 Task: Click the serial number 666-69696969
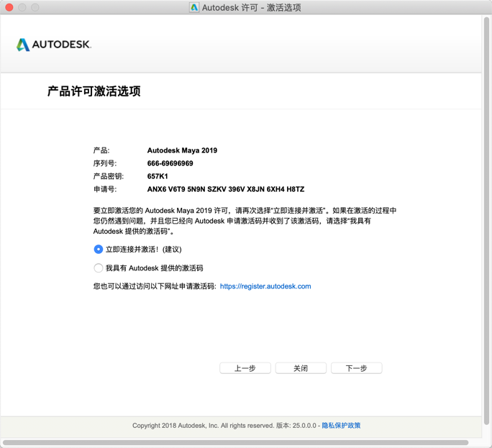170,164
